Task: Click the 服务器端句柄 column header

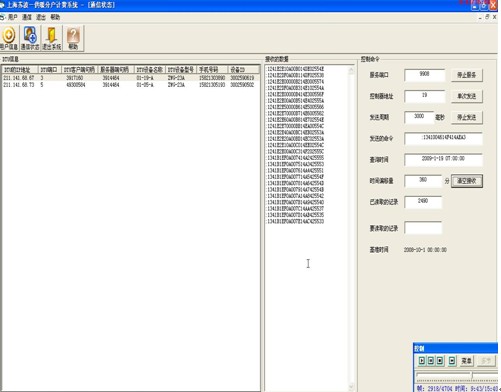Action: pyautogui.click(x=116, y=70)
